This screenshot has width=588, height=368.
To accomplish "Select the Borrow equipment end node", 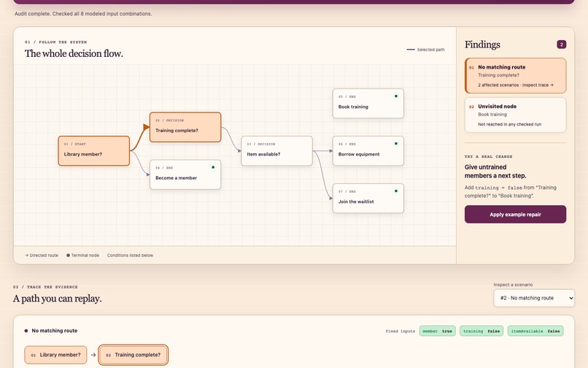I will [368, 150].
